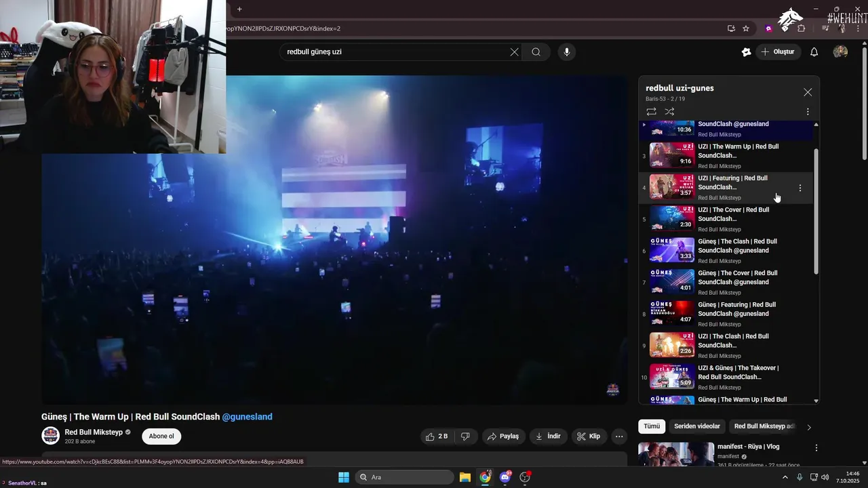The image size is (868, 488).
Task: Play UZI The Warm Up playlist item
Action: (x=727, y=156)
